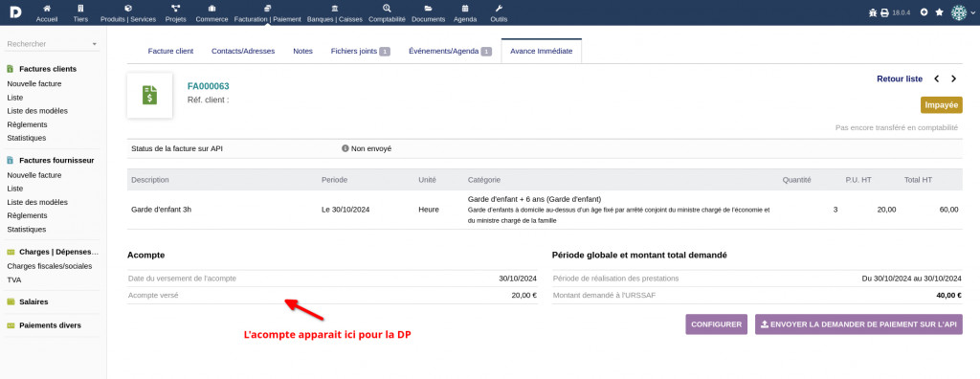Open the Banques | Caisses module icon

pos(334,9)
